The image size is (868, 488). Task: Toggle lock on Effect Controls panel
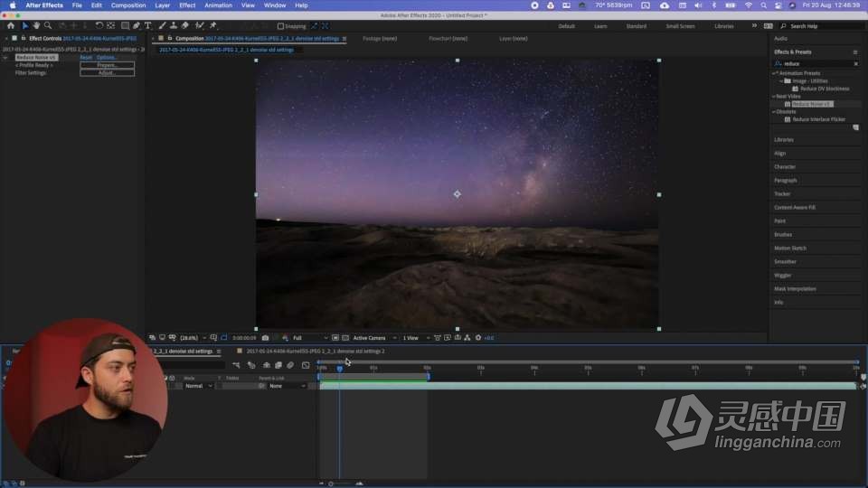24,38
